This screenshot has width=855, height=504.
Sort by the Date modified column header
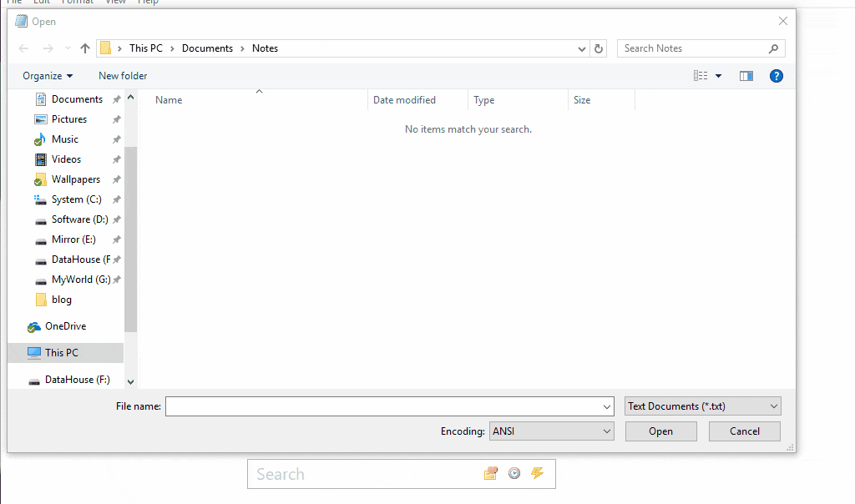404,100
